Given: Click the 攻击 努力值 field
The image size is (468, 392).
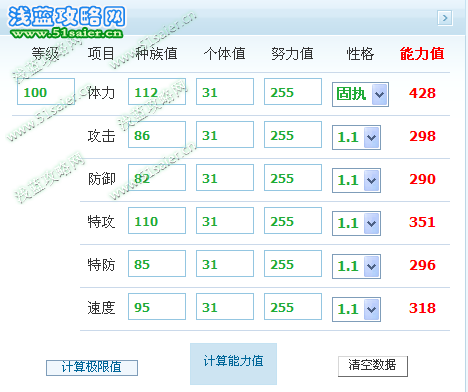Looking at the screenshot, I should [293, 135].
